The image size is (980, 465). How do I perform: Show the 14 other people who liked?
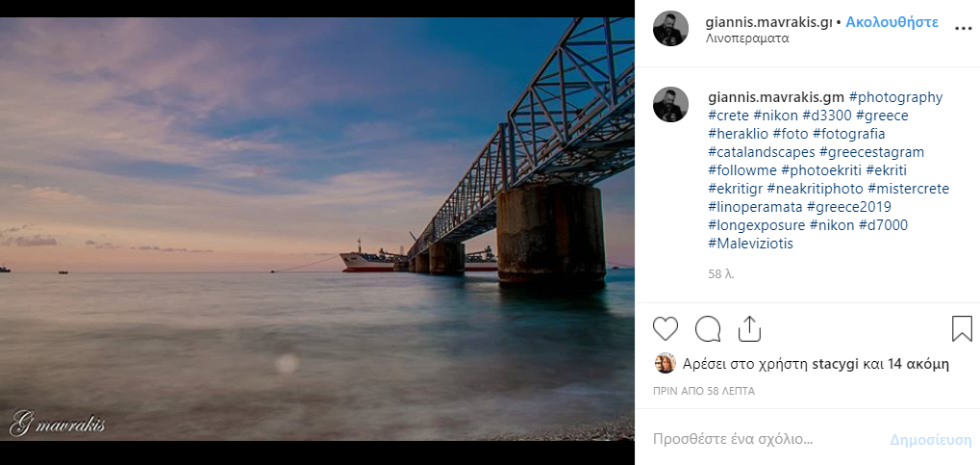918,364
